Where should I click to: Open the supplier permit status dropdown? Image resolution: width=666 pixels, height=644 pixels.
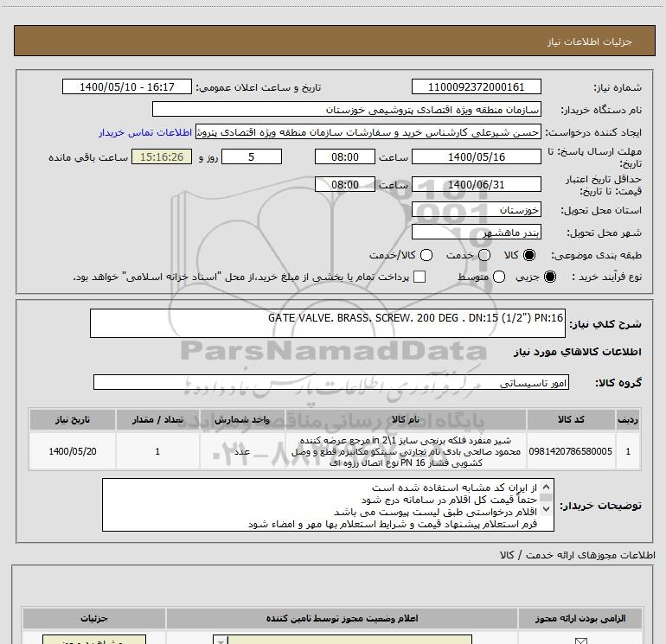point(343,640)
